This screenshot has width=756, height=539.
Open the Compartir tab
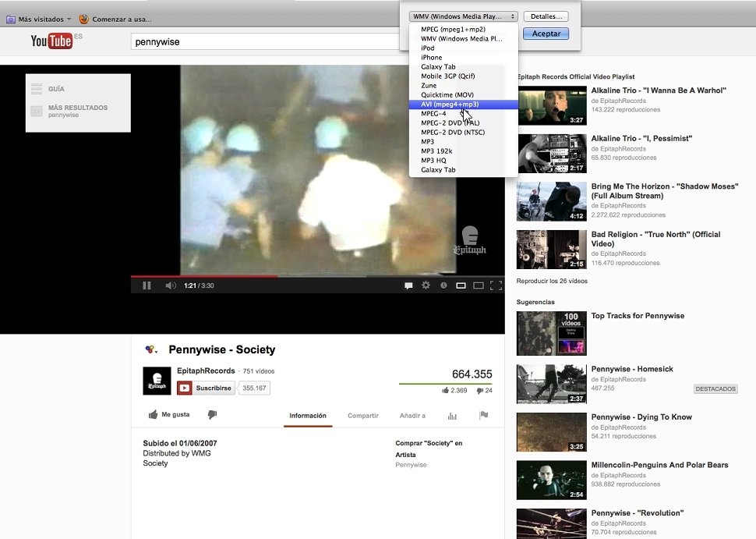click(x=363, y=416)
